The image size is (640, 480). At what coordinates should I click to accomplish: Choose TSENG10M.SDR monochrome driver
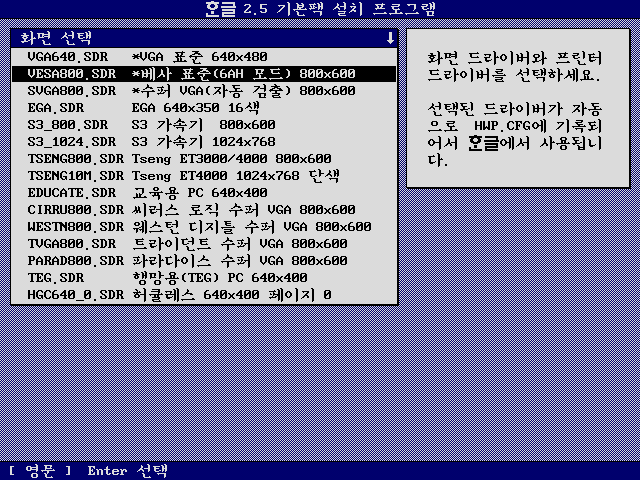coord(204,176)
